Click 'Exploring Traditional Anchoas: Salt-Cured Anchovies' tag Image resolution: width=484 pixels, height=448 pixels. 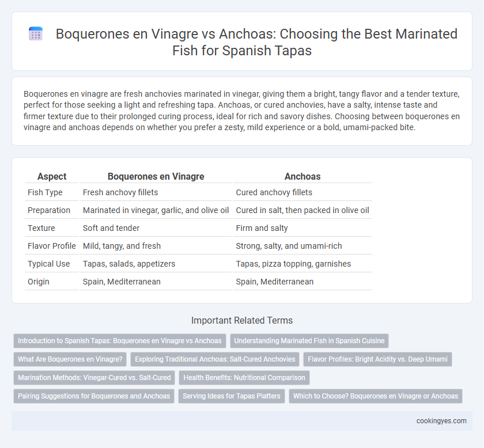[215, 359]
